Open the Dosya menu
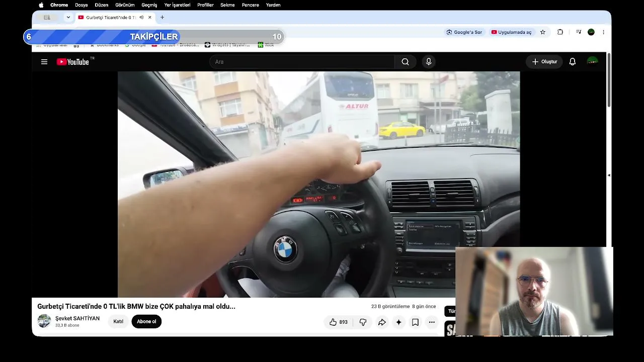 point(82,5)
